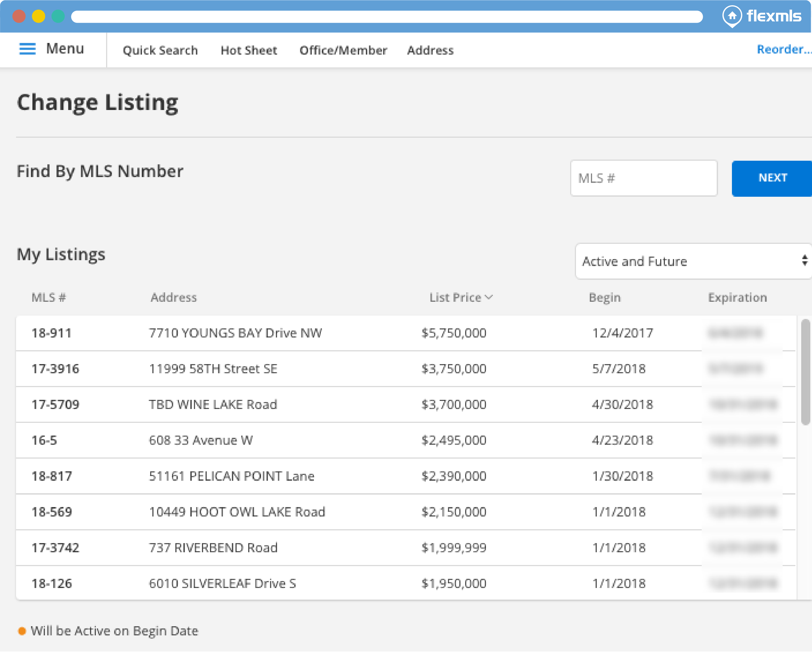Open the Active and Future dropdown
Screen dimensions: 812x652
(x=693, y=261)
